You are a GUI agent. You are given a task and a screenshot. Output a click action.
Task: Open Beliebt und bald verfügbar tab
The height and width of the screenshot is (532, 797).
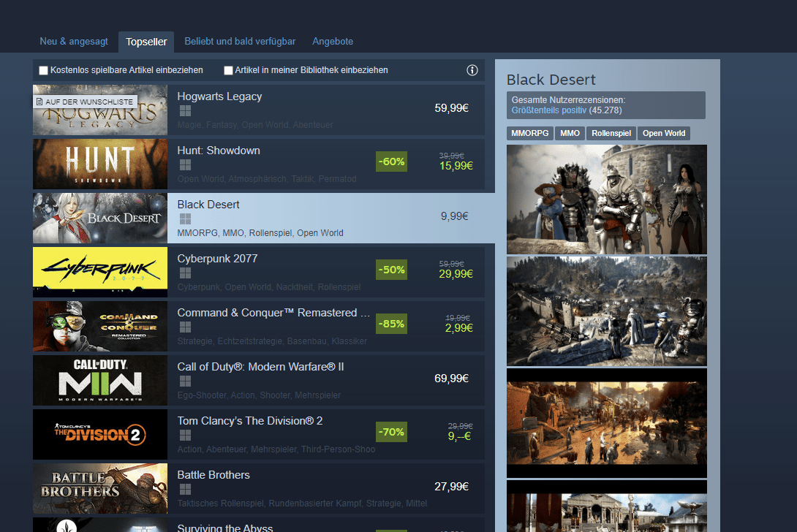pyautogui.click(x=240, y=41)
